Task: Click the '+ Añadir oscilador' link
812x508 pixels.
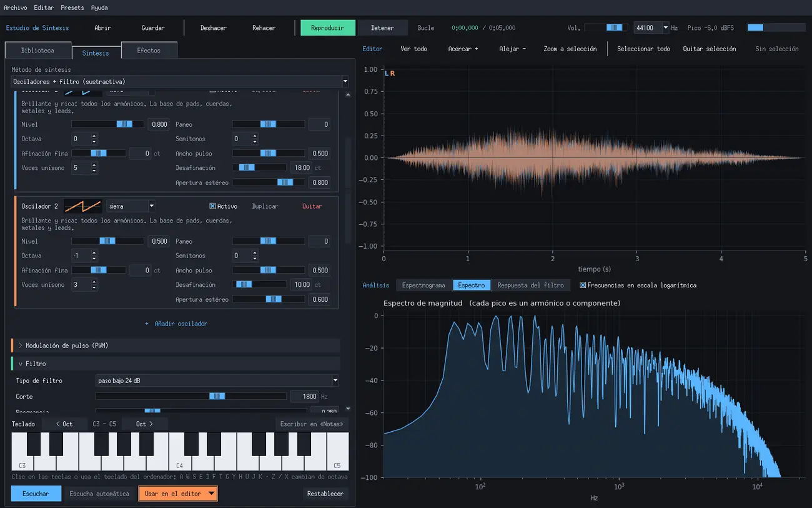Action: point(176,324)
